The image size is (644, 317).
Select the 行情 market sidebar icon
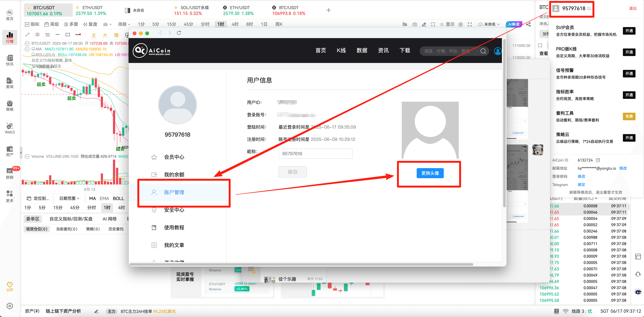click(9, 37)
